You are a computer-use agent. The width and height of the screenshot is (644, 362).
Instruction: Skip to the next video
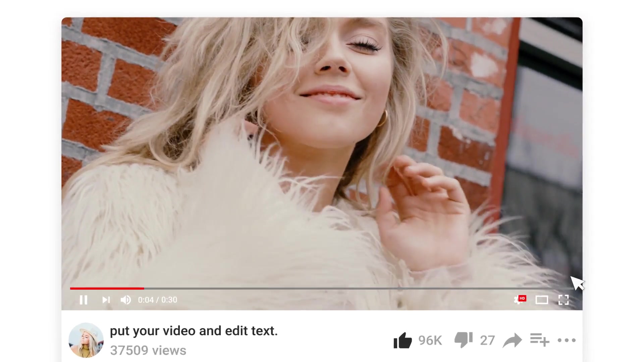coord(106,300)
